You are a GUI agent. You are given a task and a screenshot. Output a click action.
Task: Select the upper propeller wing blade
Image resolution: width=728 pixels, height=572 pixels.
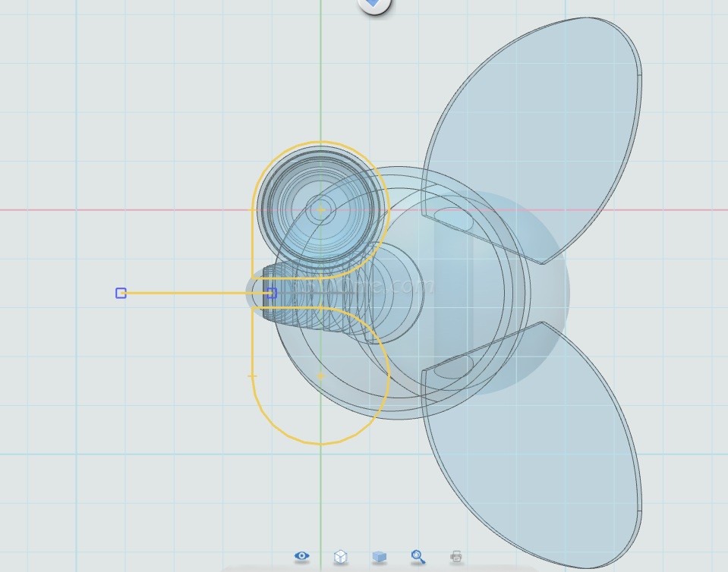tap(547, 129)
